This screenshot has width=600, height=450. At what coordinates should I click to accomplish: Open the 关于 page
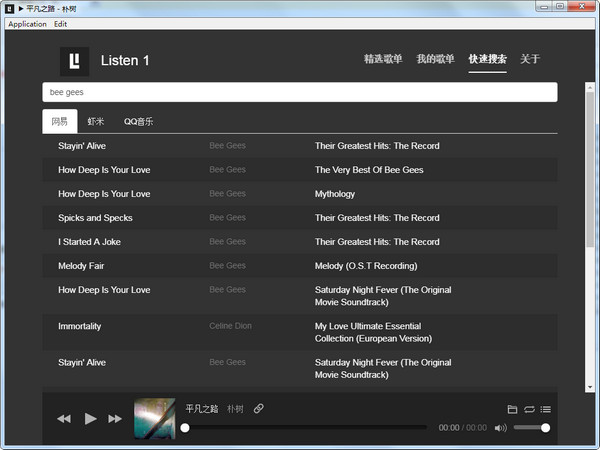point(530,59)
